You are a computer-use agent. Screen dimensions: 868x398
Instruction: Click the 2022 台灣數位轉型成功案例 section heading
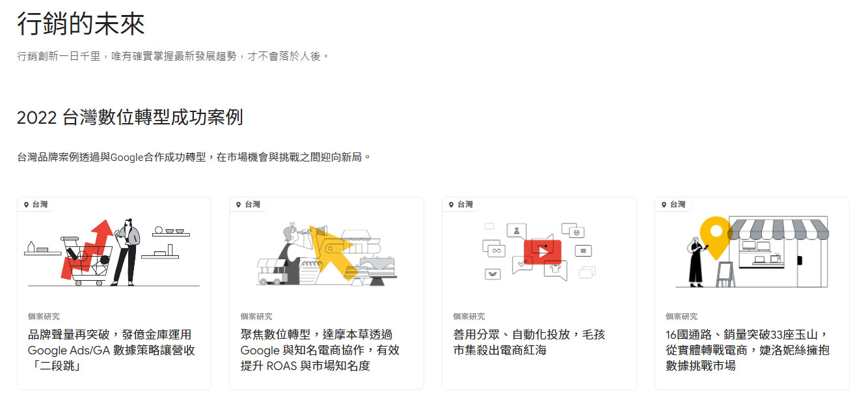coord(129,117)
